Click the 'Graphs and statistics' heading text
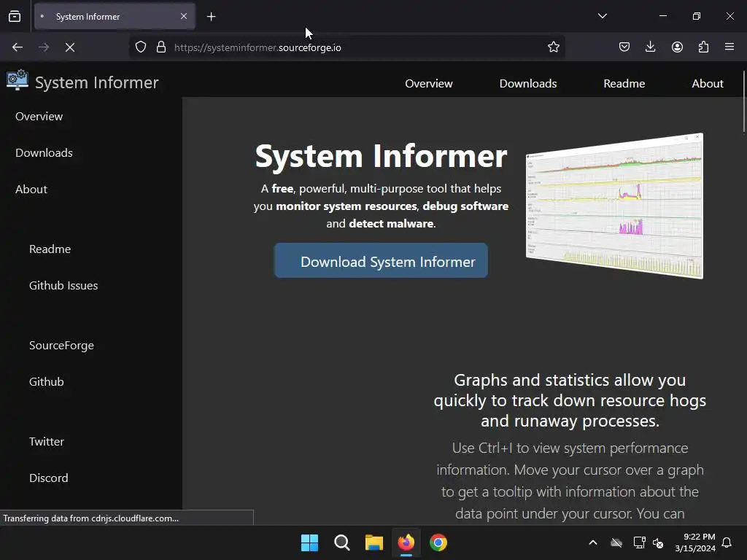Viewport: 747px width, 560px height. tap(570, 400)
